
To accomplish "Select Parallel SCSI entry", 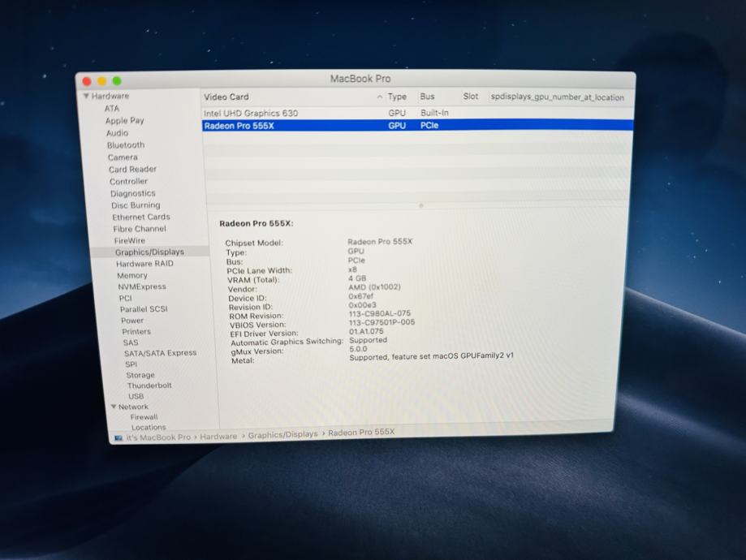I will click(144, 308).
